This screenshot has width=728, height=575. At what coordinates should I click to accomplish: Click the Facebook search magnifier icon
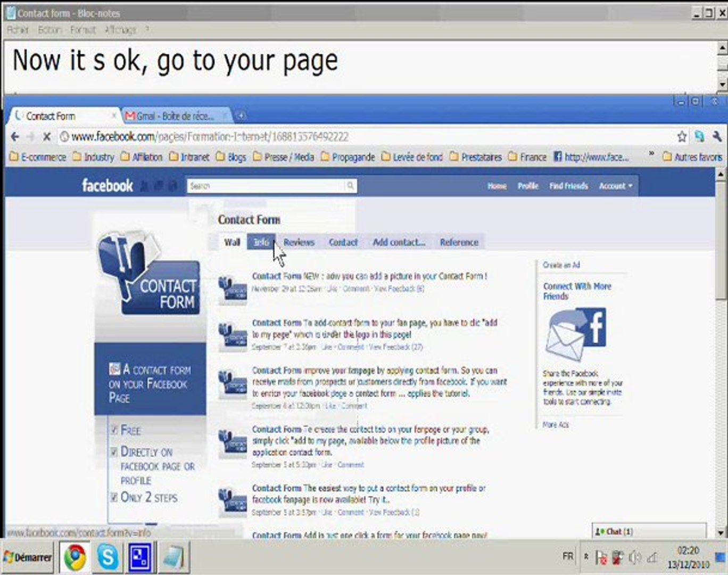[350, 186]
